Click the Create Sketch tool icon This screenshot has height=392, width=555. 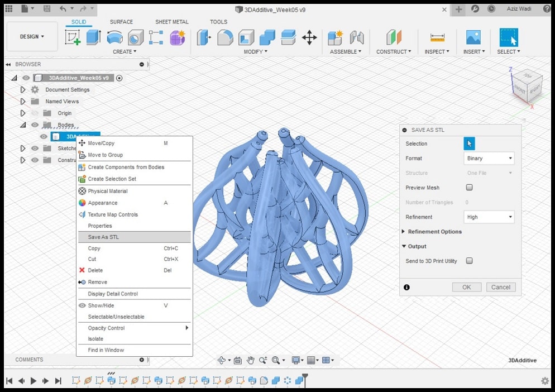73,37
